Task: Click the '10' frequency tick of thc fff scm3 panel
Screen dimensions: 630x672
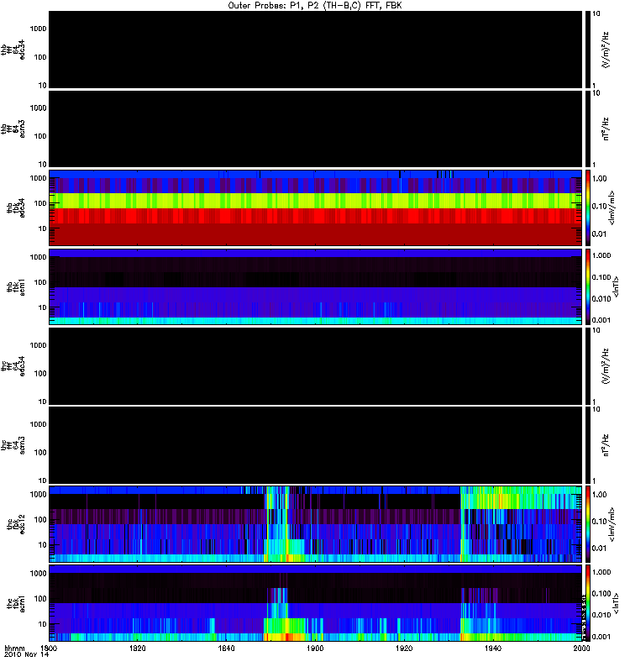Action: tap(42, 480)
